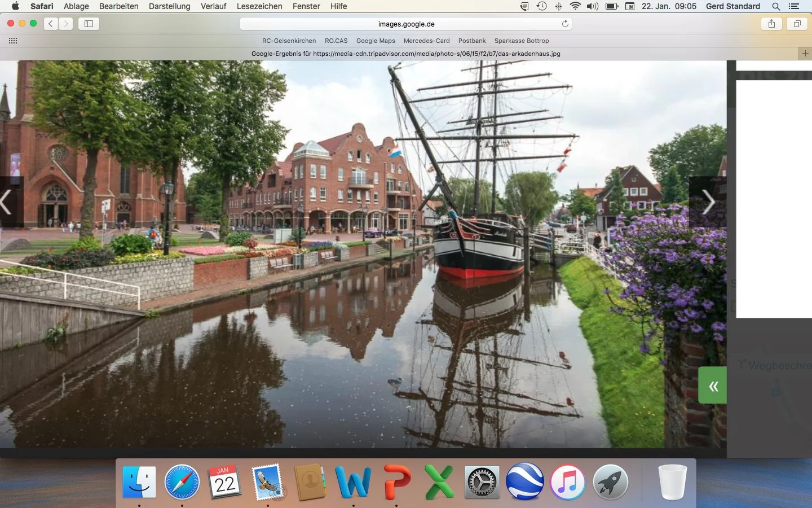Open Spotlight search in the menu bar
Screen dimensions: 812x508
tap(776, 6)
